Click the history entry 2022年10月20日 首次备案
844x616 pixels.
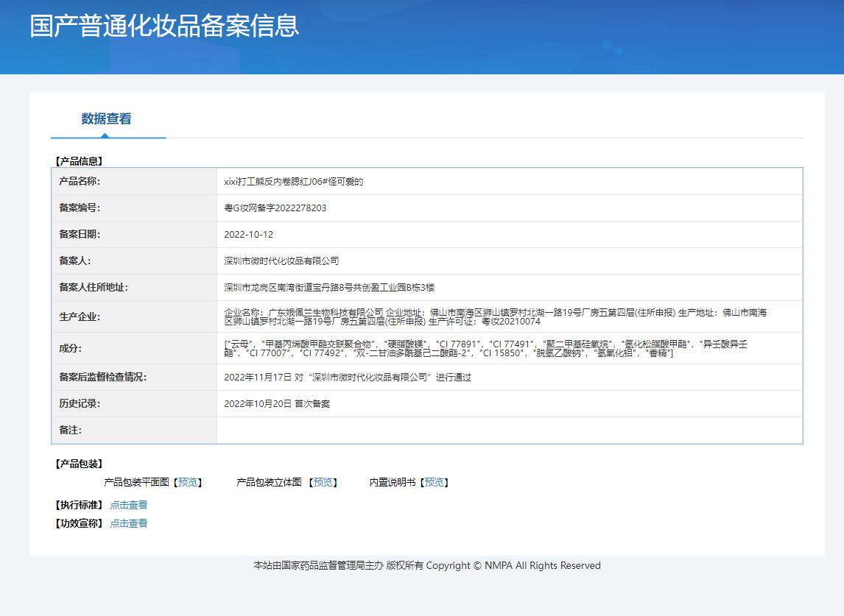(277, 404)
